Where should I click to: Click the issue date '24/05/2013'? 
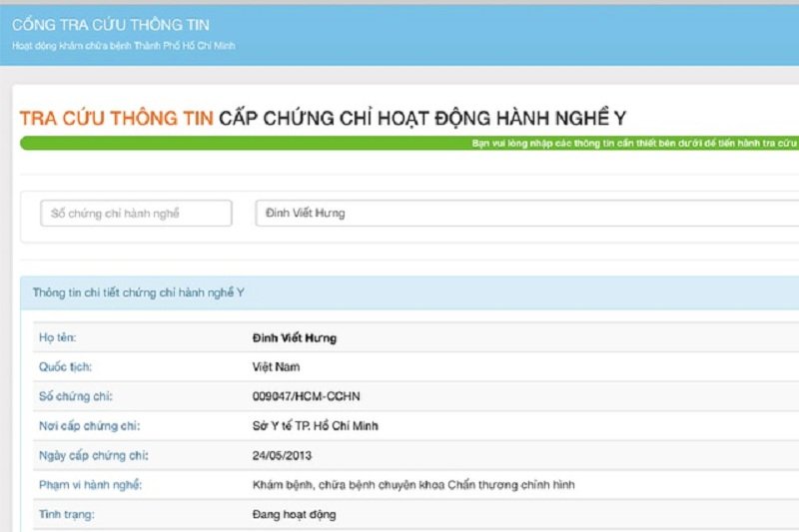tap(282, 455)
